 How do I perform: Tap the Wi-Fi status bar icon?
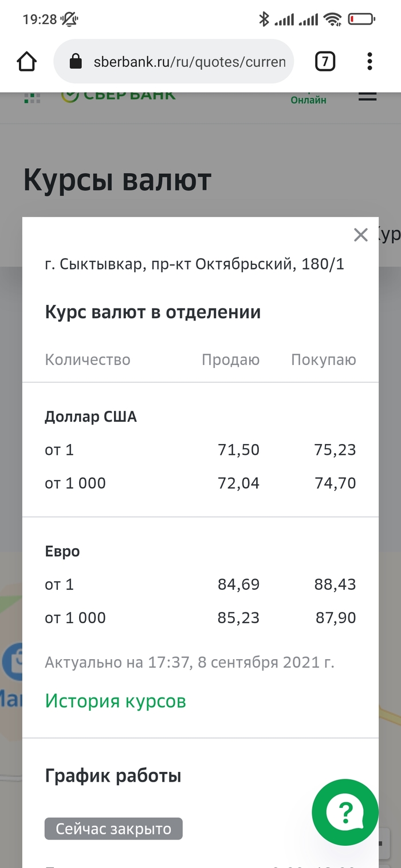click(x=332, y=19)
